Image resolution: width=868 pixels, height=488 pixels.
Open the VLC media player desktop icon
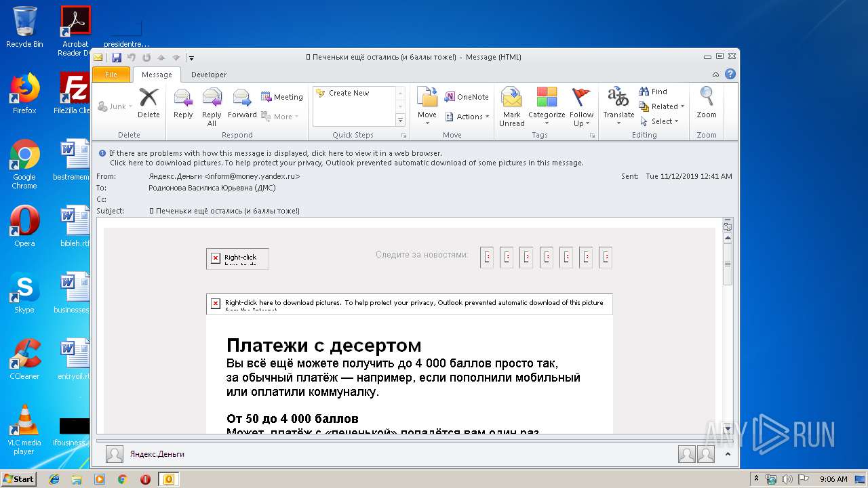[x=24, y=429]
